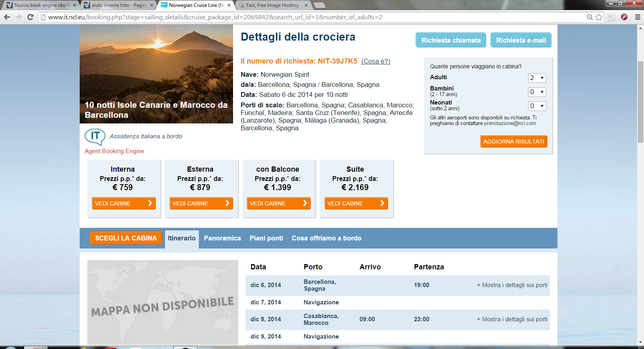The image size is (644, 349).
Task: Open the Neonati number dropdown
Action: (537, 106)
